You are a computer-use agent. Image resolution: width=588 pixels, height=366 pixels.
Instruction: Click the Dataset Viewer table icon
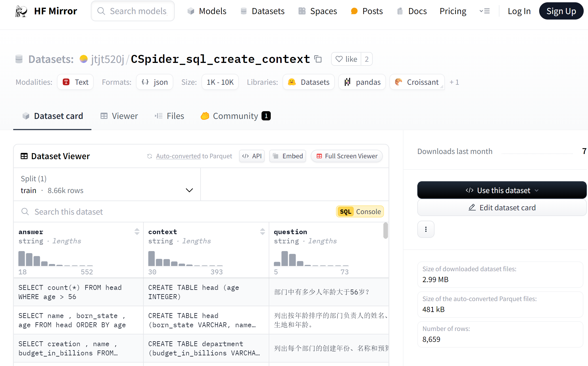(24, 156)
